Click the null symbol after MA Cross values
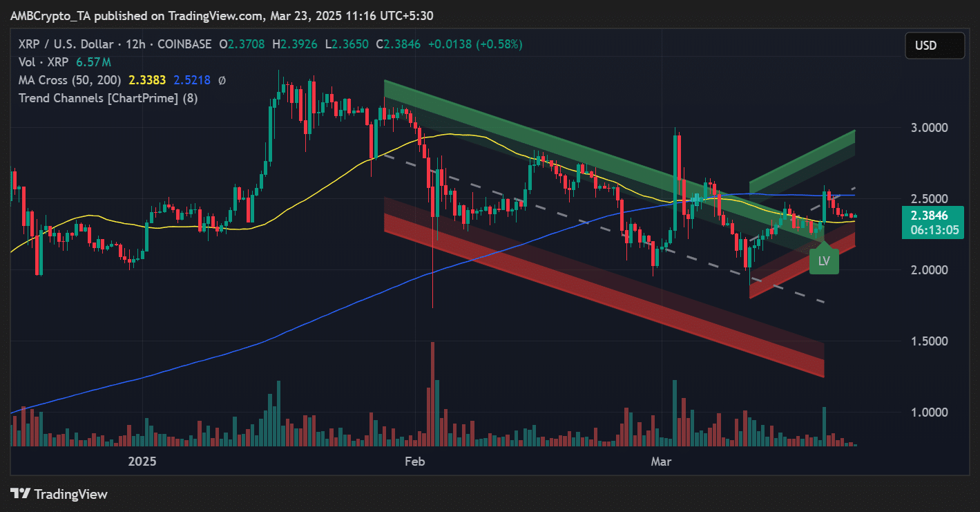The height and width of the screenshot is (512, 980). point(222,80)
